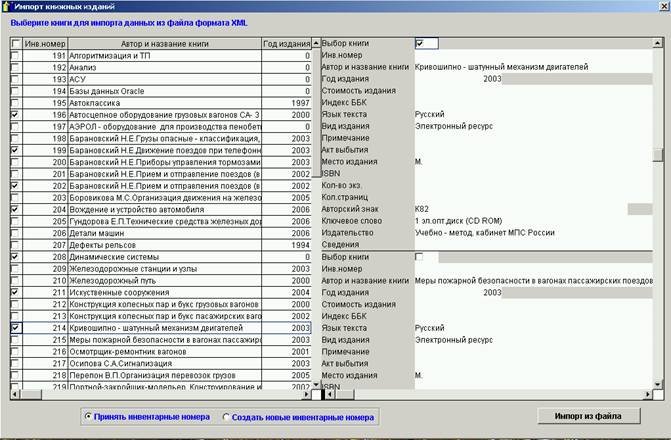
Task: Enable the second Выбор книги checkbox
Action: coord(419,257)
